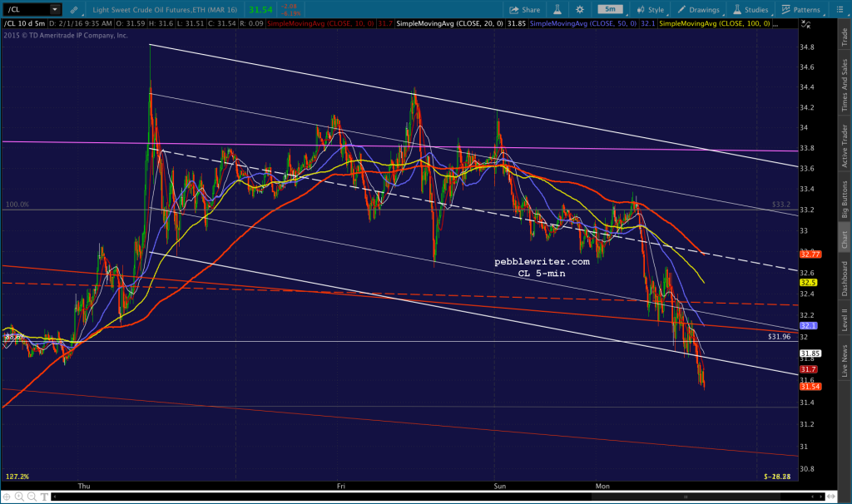Click the /CL symbol input field
The image size is (852, 504).
coord(27,9)
